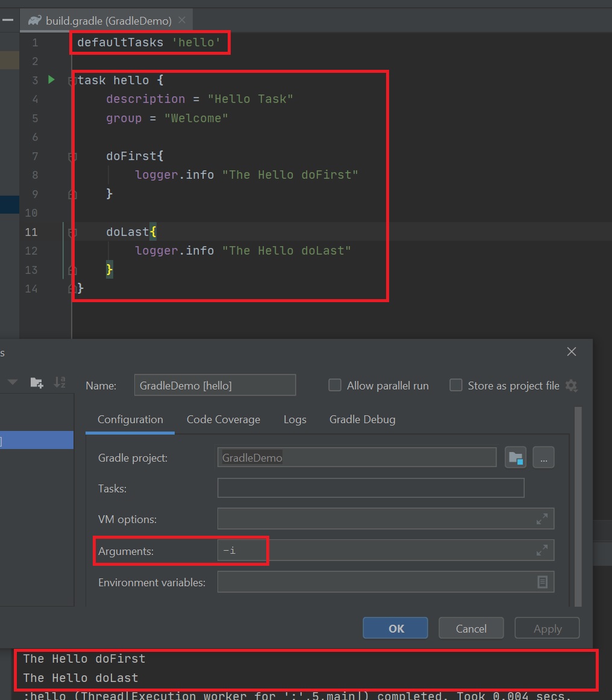
Task: Open the Gradle Debug tab
Action: (362, 420)
